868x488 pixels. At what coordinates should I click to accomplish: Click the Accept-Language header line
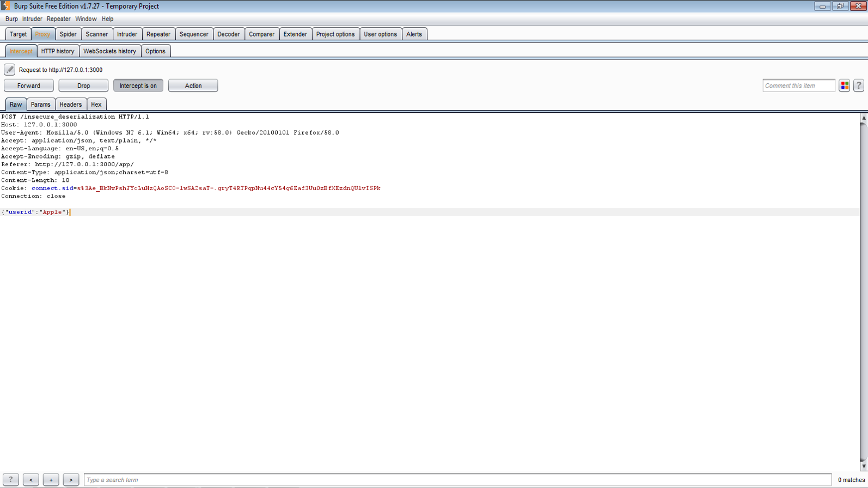(x=60, y=148)
